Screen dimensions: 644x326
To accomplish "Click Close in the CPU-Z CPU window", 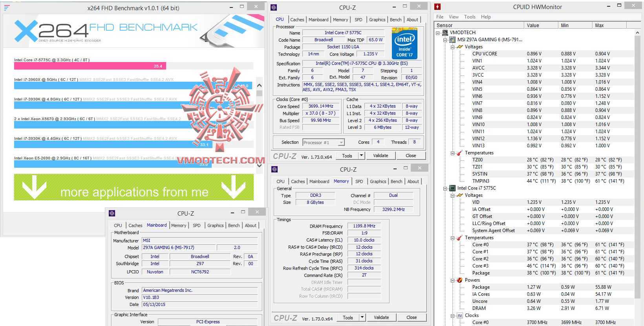I will (411, 156).
